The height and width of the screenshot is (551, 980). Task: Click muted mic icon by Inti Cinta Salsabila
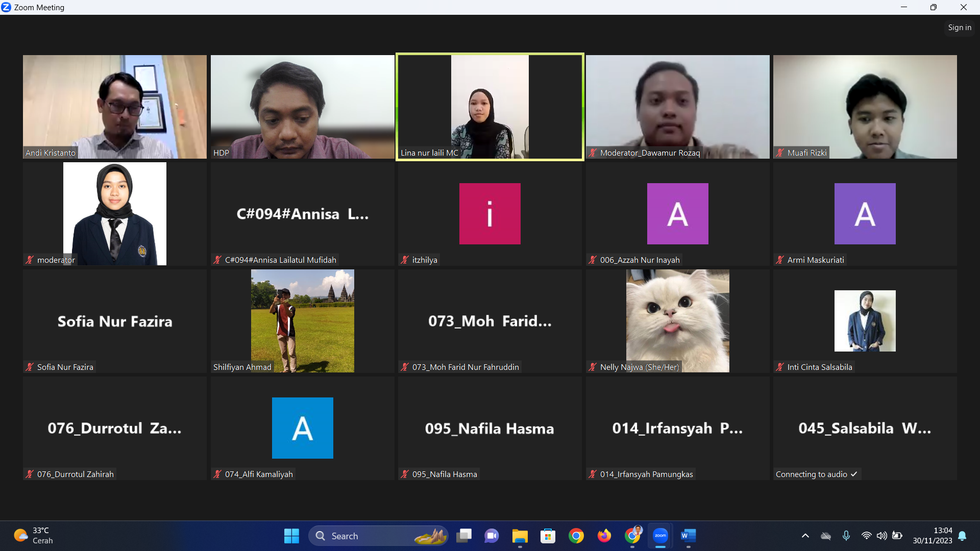pyautogui.click(x=780, y=367)
